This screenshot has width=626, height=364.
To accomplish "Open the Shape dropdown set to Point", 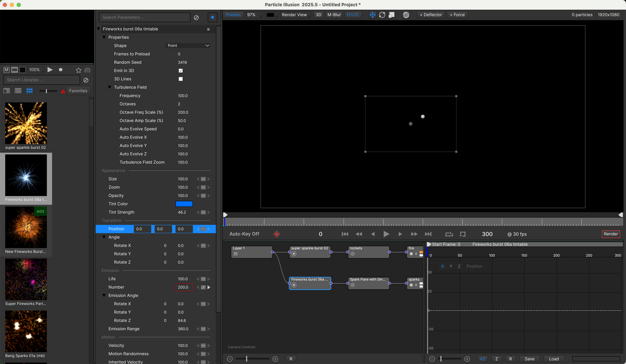I will coord(188,46).
